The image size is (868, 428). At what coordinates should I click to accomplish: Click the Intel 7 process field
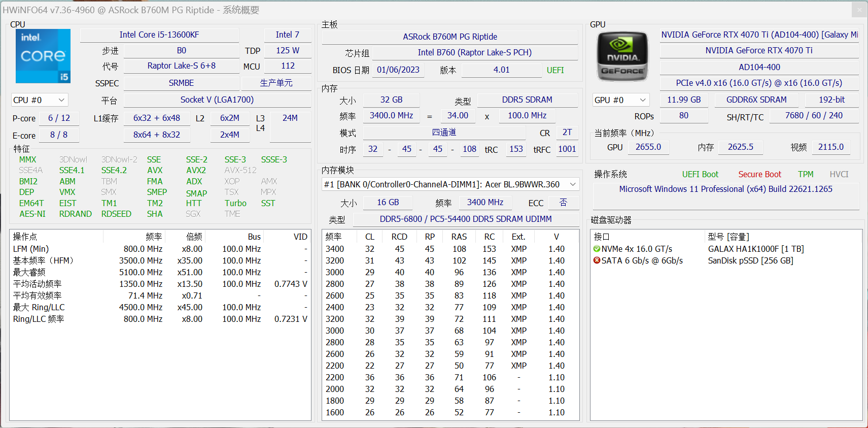pyautogui.click(x=287, y=35)
